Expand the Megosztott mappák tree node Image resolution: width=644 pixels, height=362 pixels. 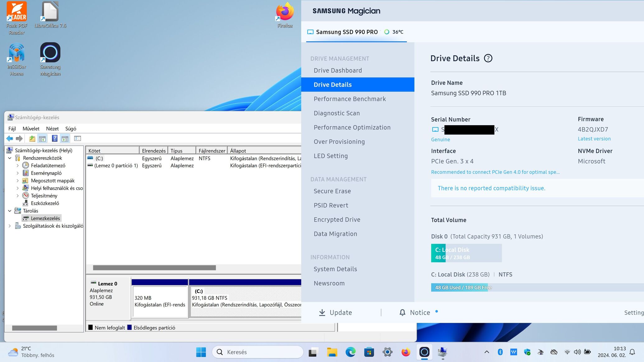coord(17,181)
